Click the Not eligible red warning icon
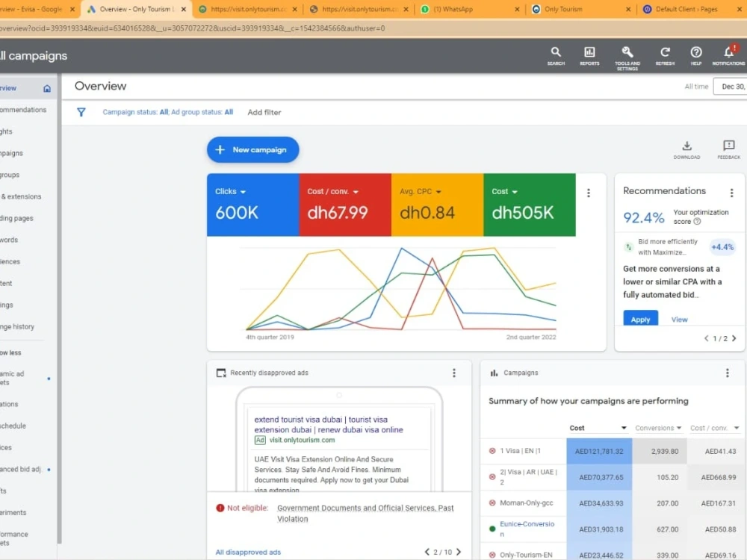 tap(220, 508)
